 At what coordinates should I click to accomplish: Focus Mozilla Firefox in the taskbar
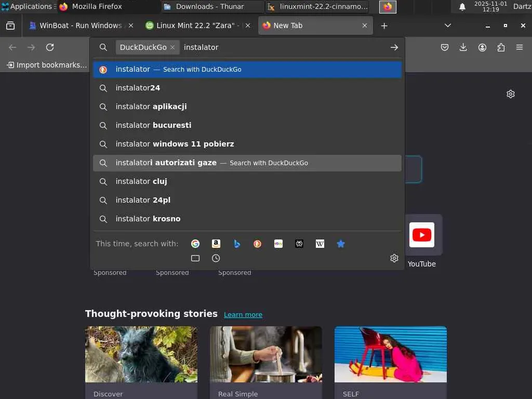[108, 6]
